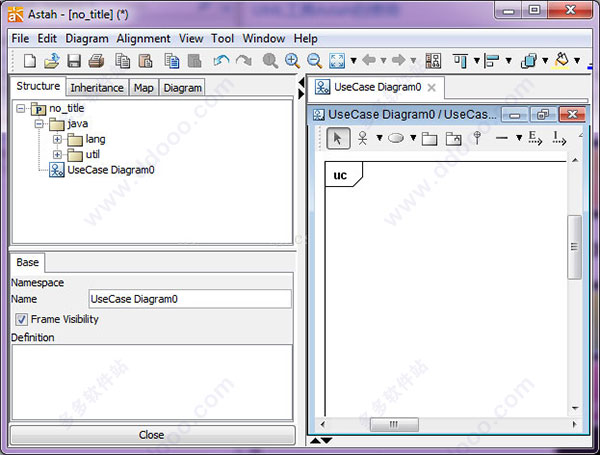Viewport: 600px width, 455px height.
Task: Close the UseCase Diagram0 editor tab
Action: (x=432, y=88)
